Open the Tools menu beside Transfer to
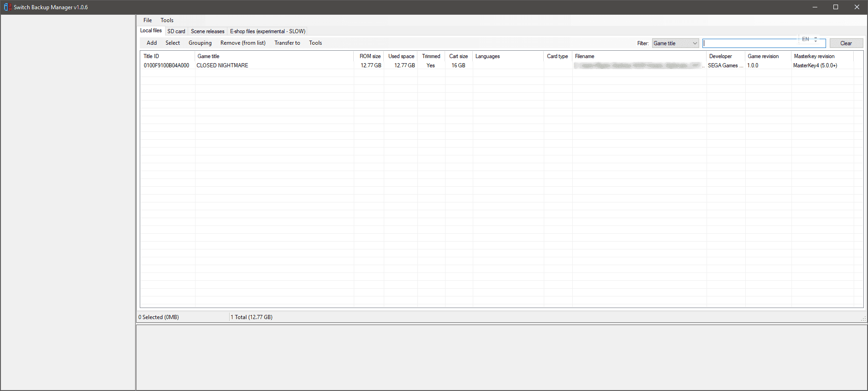Image resolution: width=868 pixels, height=391 pixels. tap(315, 43)
